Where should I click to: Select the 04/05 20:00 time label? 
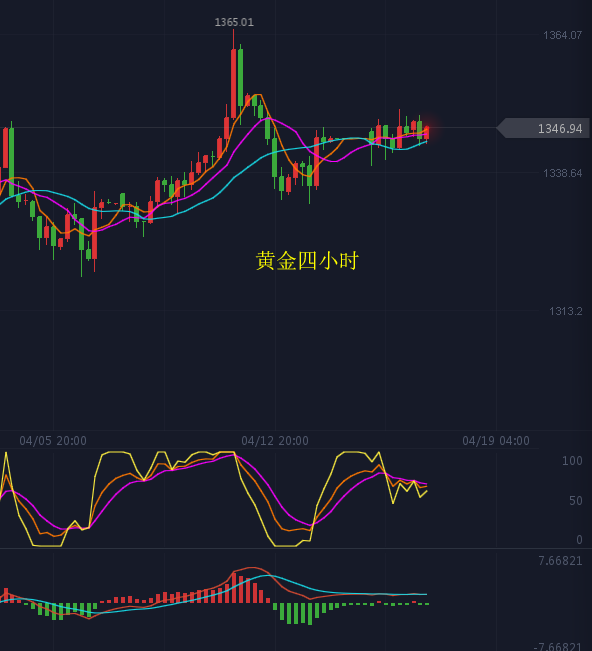[53, 441]
